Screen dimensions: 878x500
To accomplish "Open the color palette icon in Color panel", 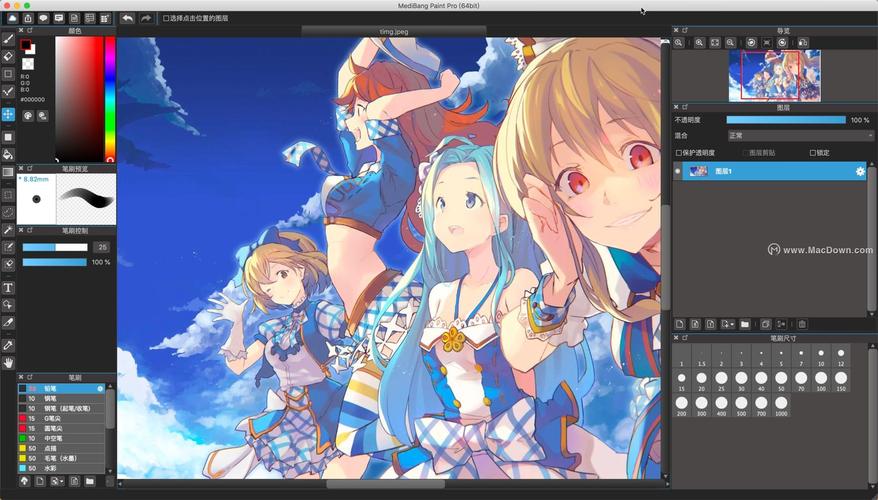I will [x=27, y=116].
